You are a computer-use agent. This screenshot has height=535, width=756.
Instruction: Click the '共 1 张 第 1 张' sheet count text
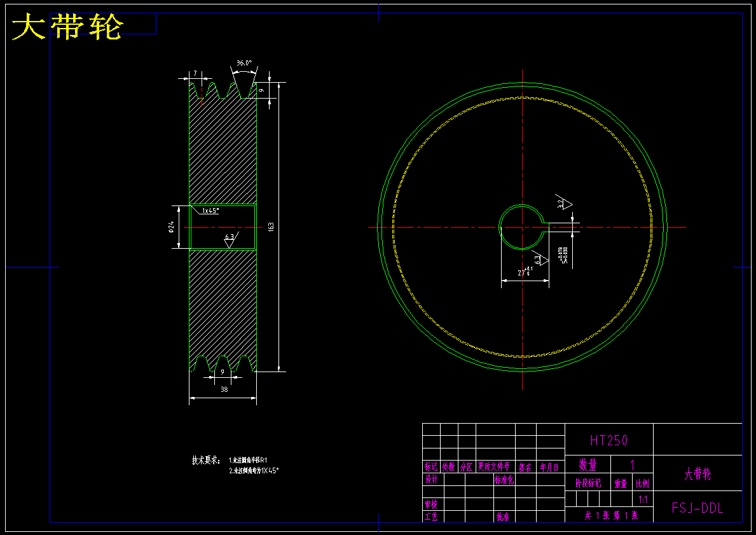coord(612,515)
